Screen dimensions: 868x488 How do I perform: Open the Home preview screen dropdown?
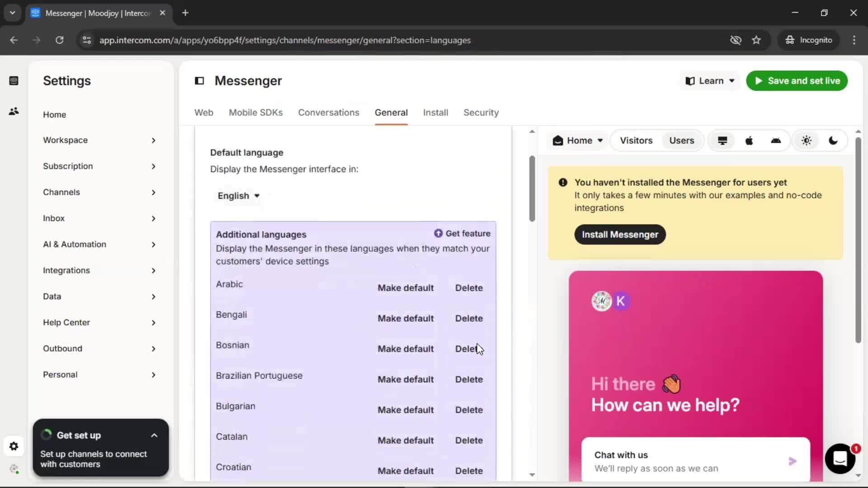tap(578, 141)
